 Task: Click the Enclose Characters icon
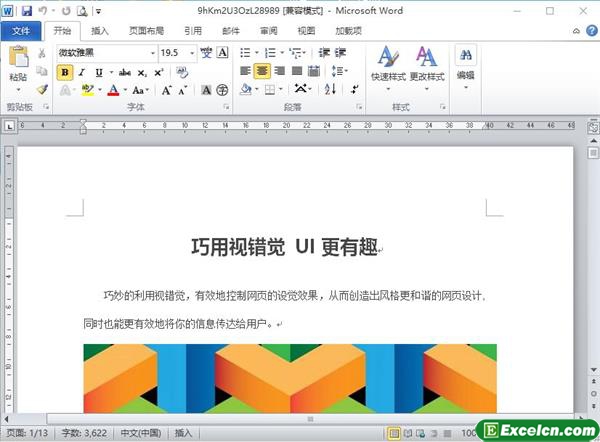point(222,90)
